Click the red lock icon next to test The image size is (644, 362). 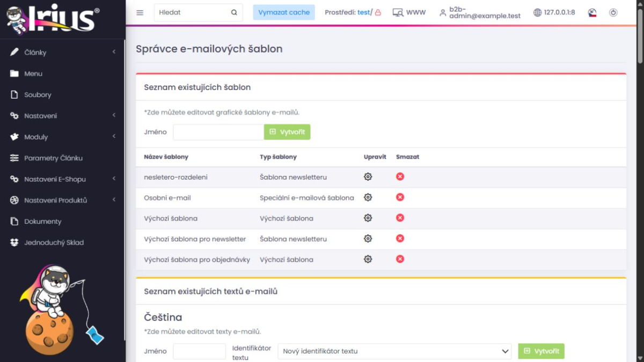point(378,12)
